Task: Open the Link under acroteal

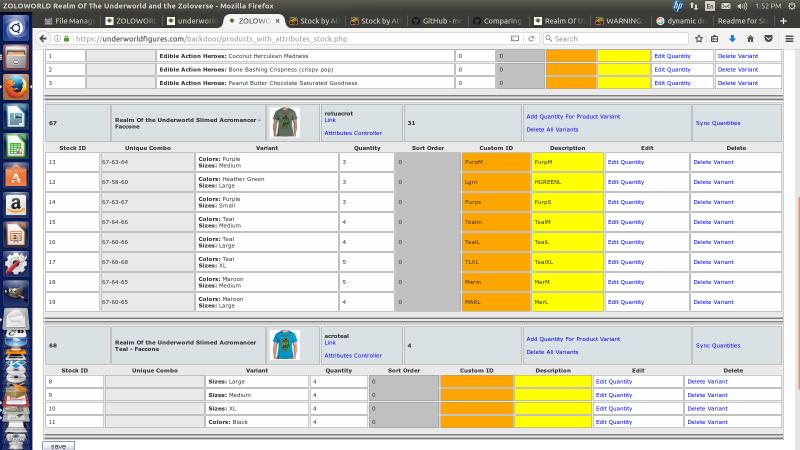Action: pyautogui.click(x=330, y=342)
